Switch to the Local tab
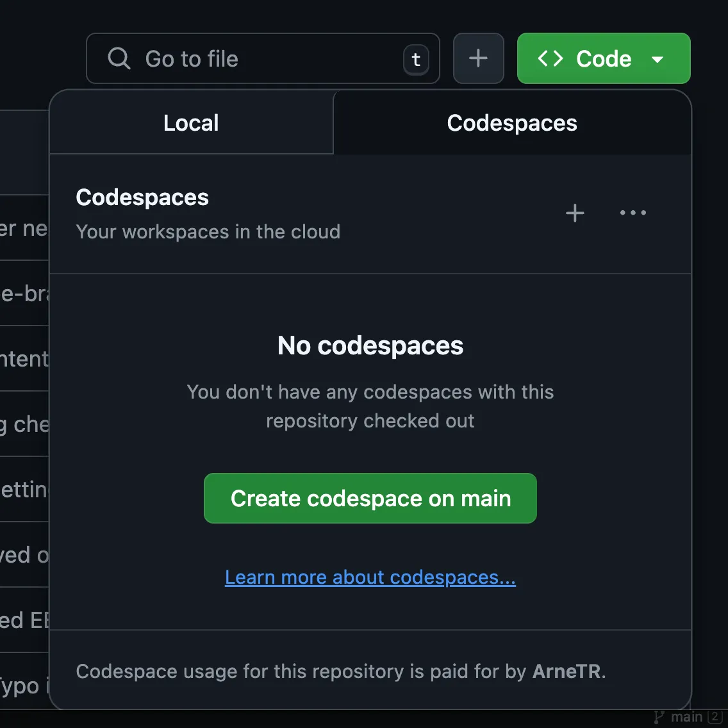The height and width of the screenshot is (728, 728). (191, 123)
